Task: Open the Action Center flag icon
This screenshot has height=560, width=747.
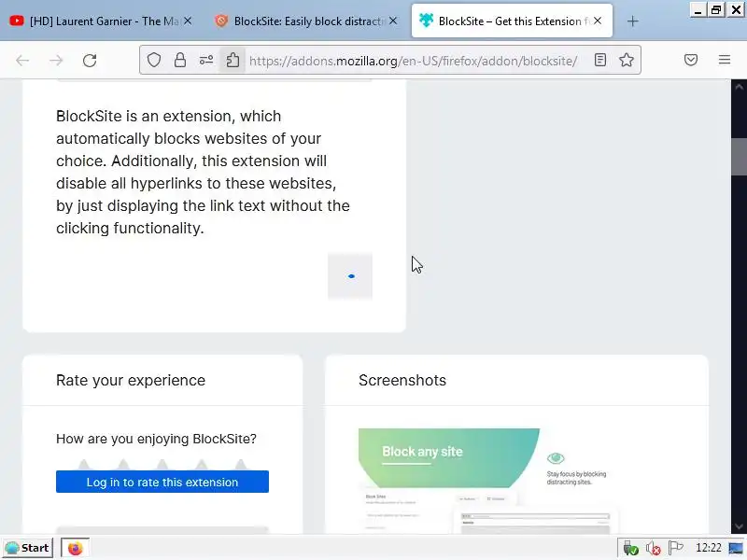Action: pos(675,549)
